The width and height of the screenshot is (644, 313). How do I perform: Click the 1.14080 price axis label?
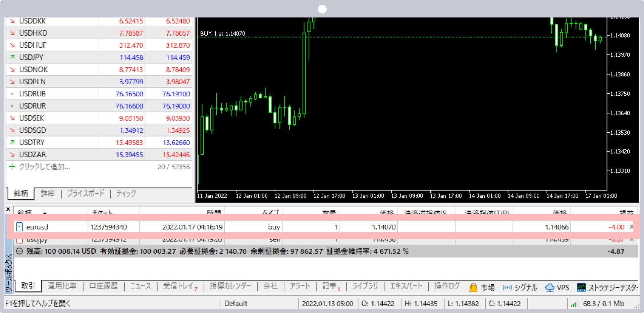[x=620, y=35]
